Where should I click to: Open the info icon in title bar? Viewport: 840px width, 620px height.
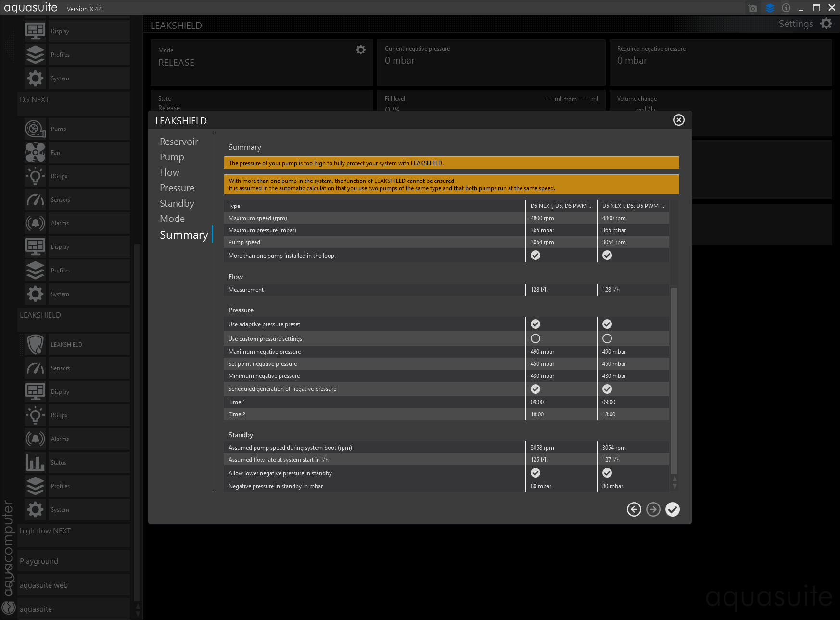pyautogui.click(x=786, y=8)
